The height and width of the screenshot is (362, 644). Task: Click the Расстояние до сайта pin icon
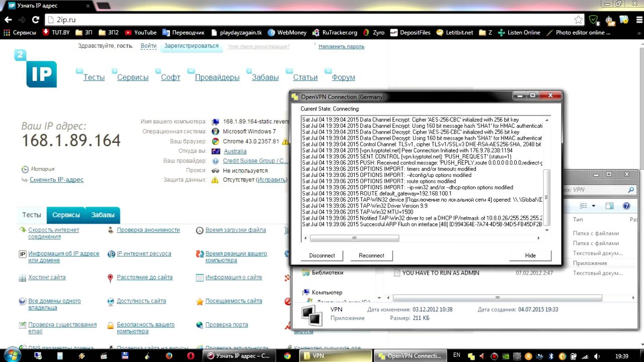click(x=111, y=278)
